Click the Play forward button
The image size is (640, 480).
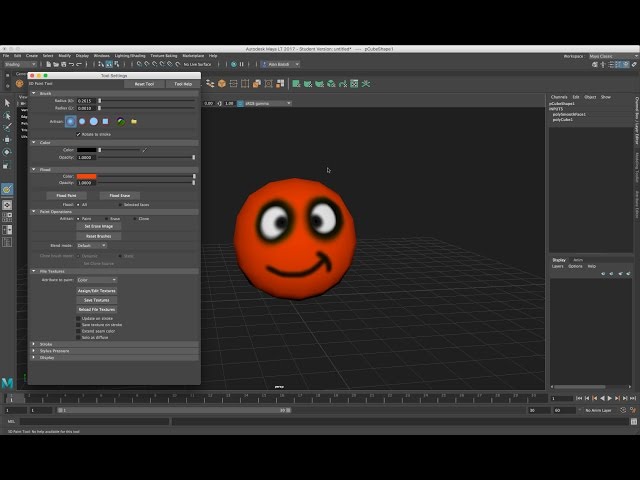point(610,398)
